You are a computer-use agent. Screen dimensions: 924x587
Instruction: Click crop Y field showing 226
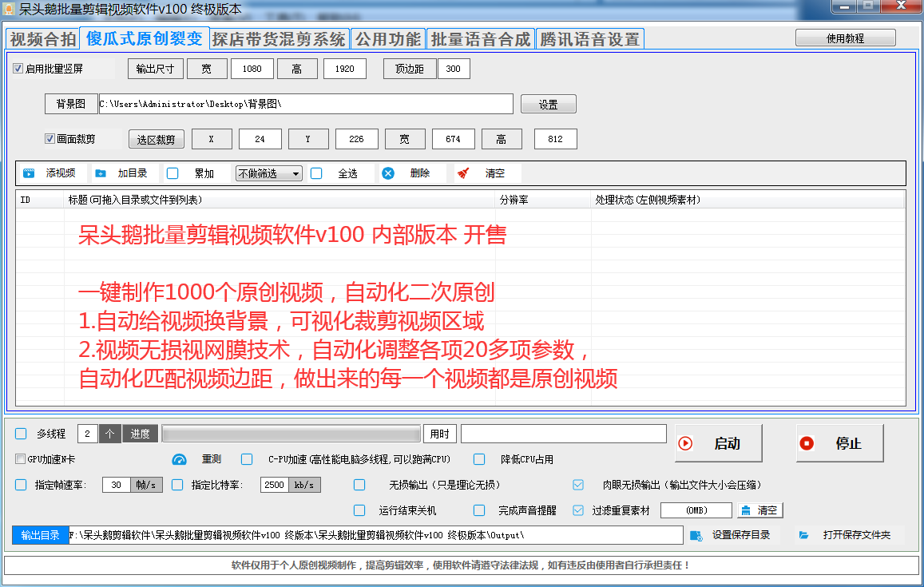tap(356, 139)
